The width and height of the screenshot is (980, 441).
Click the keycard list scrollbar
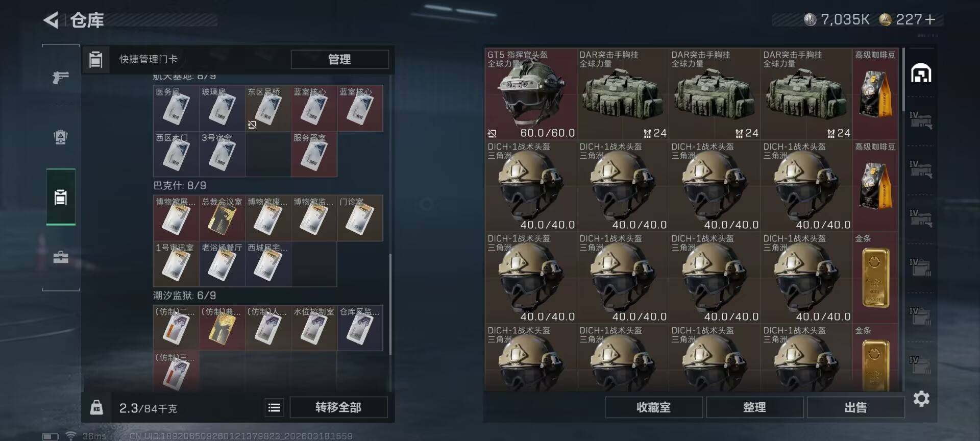click(390, 304)
